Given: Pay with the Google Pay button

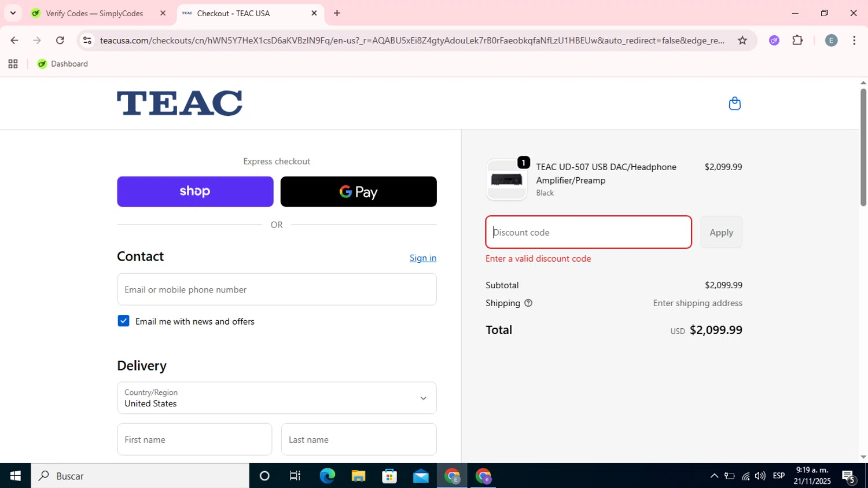Looking at the screenshot, I should coord(358,192).
